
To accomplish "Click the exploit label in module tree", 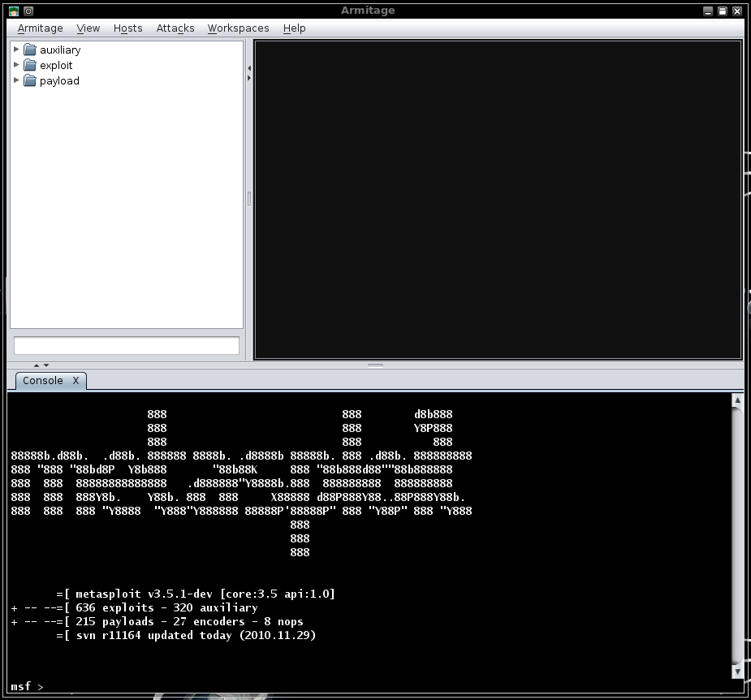I will click(x=56, y=65).
